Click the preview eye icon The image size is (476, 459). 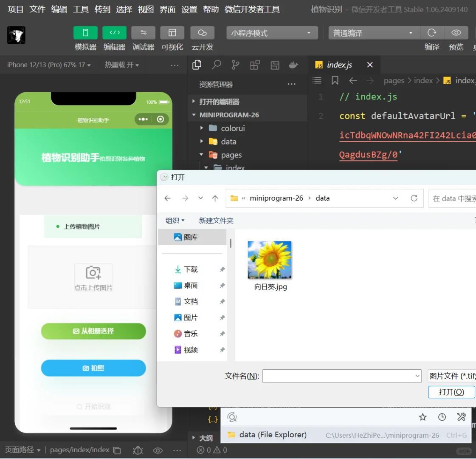[x=456, y=33]
